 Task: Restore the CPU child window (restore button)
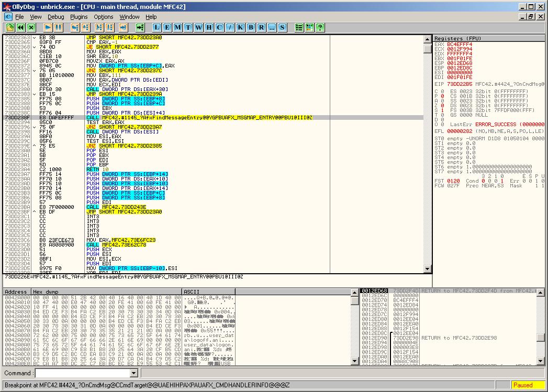click(531, 16)
